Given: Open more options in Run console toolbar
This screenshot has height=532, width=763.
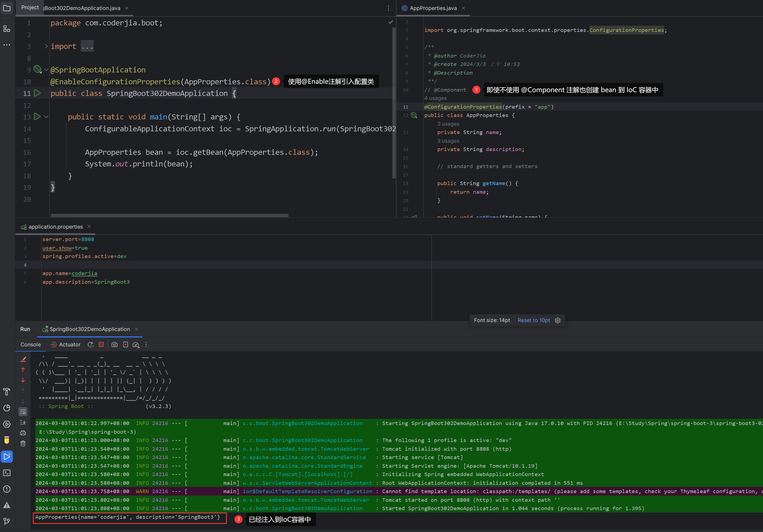Looking at the screenshot, I should pyautogui.click(x=146, y=344).
